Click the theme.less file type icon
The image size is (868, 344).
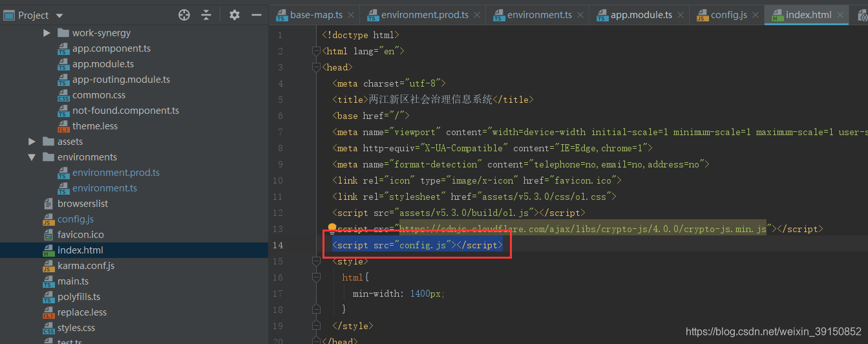(63, 126)
